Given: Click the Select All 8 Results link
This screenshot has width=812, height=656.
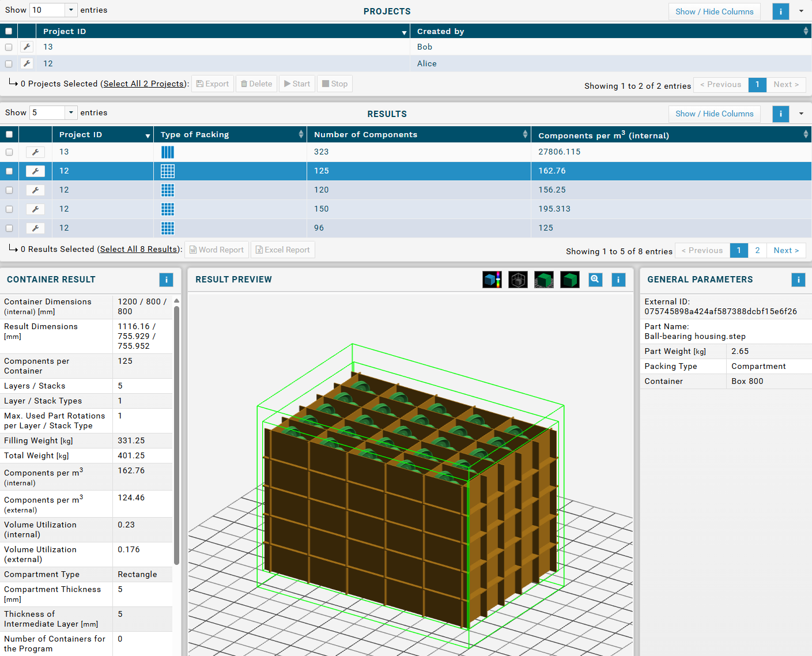Looking at the screenshot, I should (x=138, y=249).
